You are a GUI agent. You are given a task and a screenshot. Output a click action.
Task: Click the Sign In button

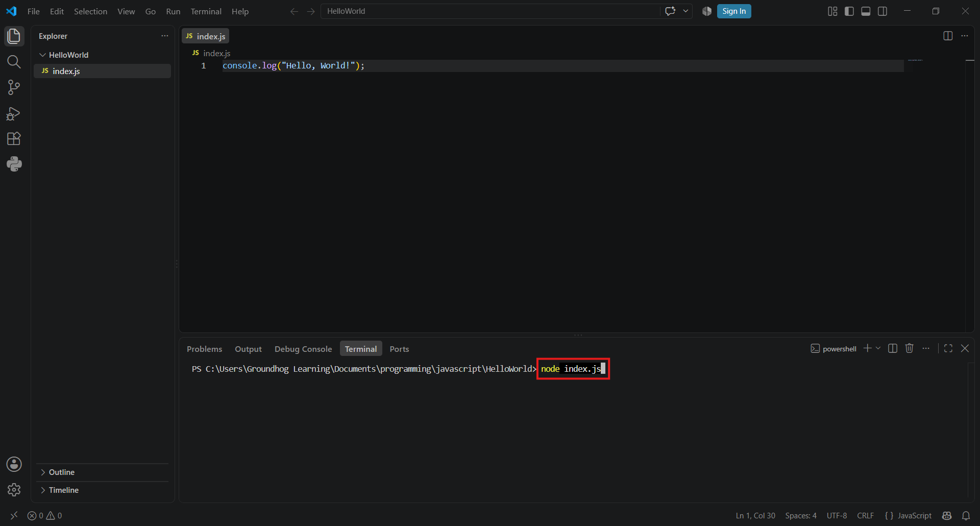(734, 11)
